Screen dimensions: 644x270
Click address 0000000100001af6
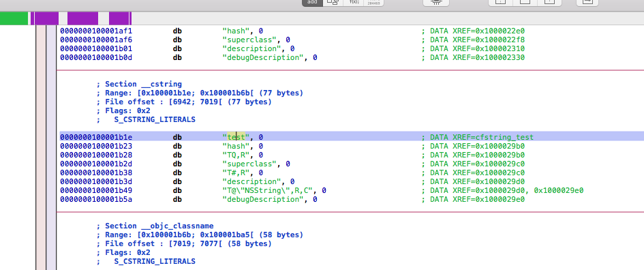coord(96,40)
